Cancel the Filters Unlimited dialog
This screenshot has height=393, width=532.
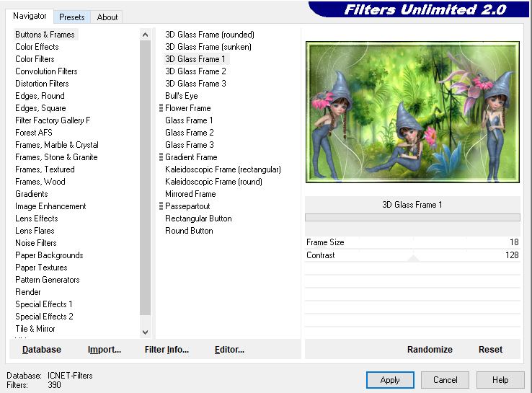[x=445, y=380]
